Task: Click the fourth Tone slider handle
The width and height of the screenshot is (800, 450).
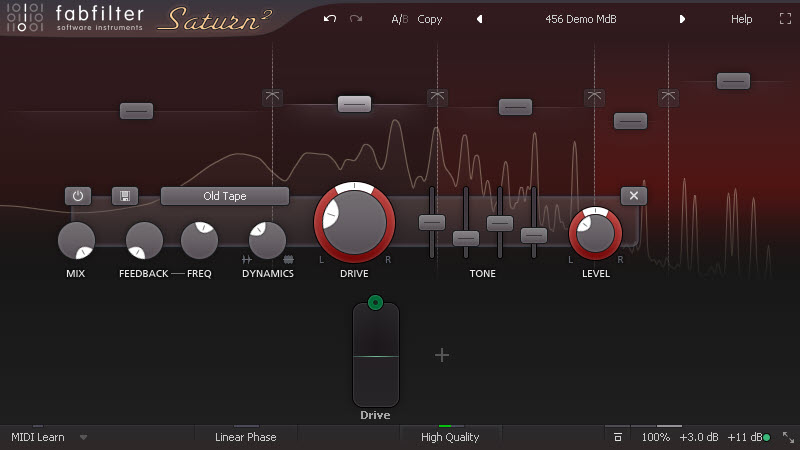Action: 534,235
